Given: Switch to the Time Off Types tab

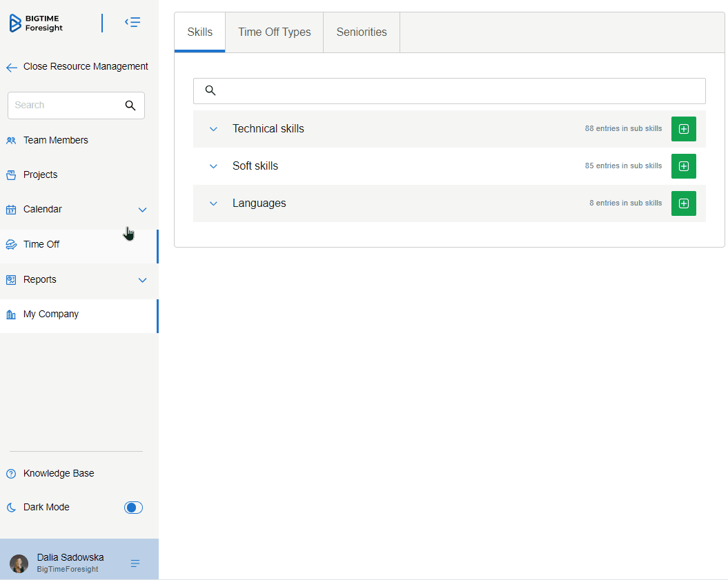Looking at the screenshot, I should (x=274, y=32).
